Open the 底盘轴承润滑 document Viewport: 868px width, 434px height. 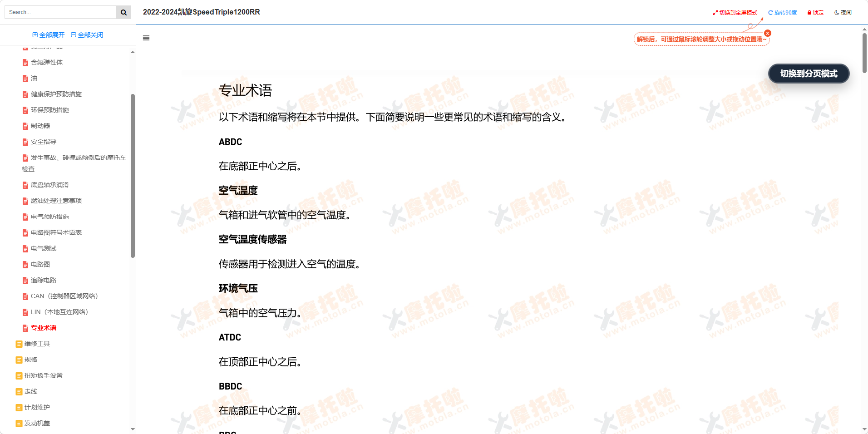(50, 185)
